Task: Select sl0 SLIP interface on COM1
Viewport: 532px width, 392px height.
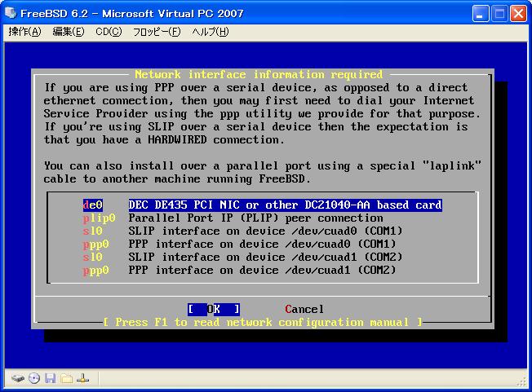Action: coord(242,231)
